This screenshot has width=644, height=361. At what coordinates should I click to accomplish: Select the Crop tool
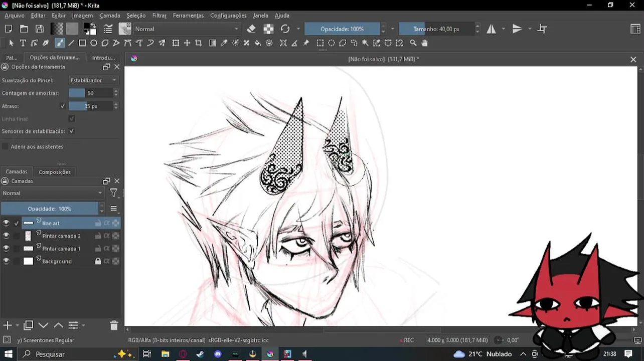tap(199, 43)
